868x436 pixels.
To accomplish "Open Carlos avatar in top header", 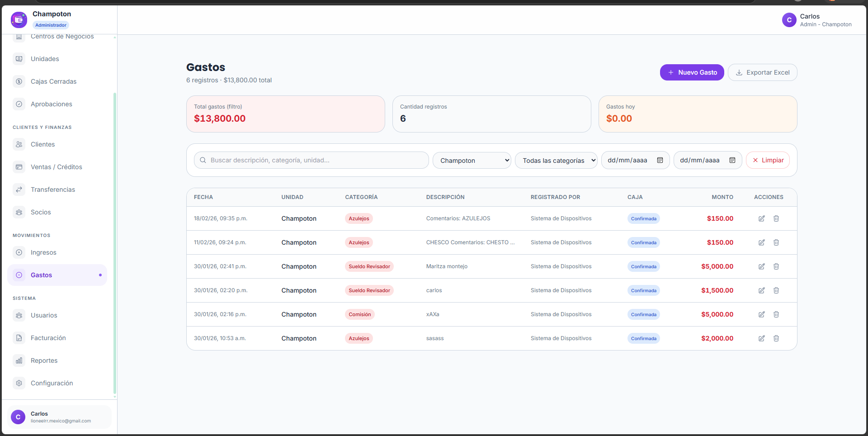I will 789,20.
